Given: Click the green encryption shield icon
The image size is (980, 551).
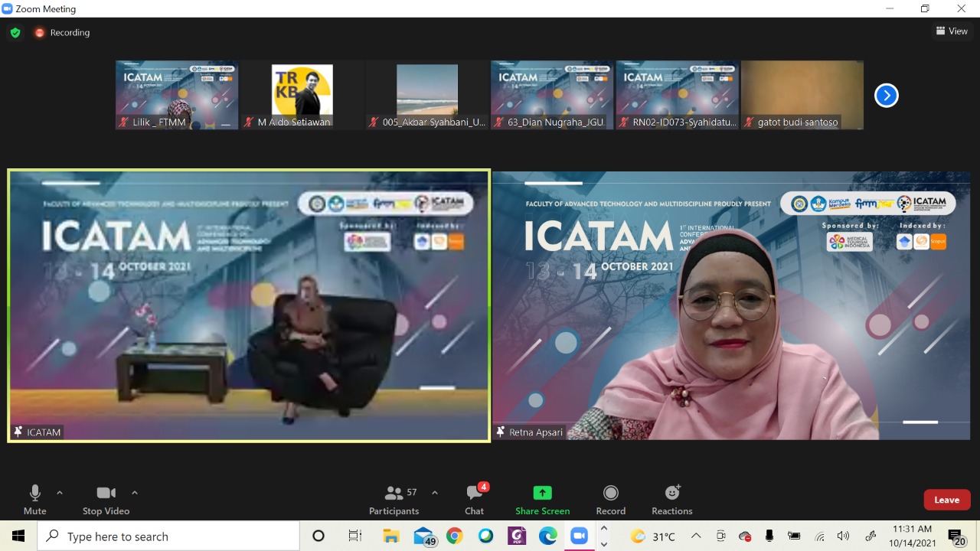Looking at the screenshot, I should coord(15,33).
